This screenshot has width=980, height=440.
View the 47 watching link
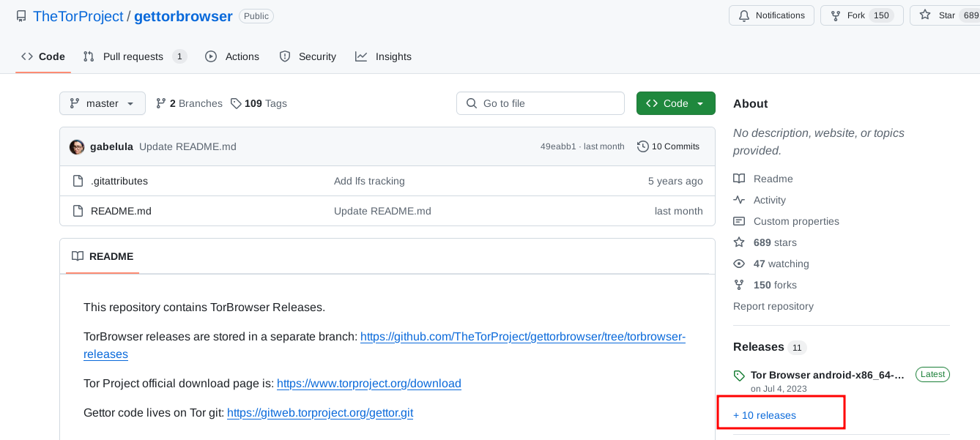click(x=771, y=264)
